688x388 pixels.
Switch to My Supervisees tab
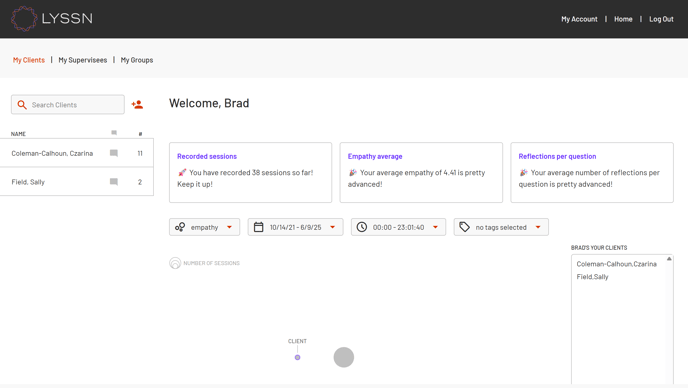[83, 60]
